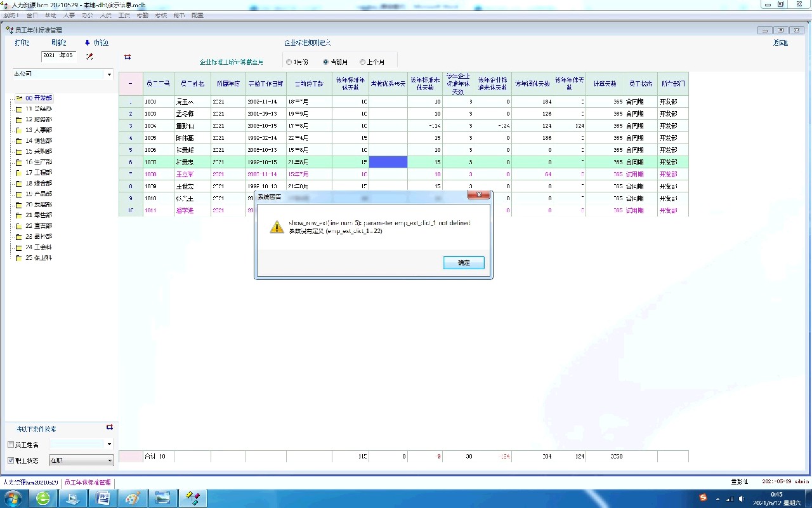This screenshot has width=812, height=508.
Task: Uncheck the 职工状态 filter checkbox
Action: point(11,460)
